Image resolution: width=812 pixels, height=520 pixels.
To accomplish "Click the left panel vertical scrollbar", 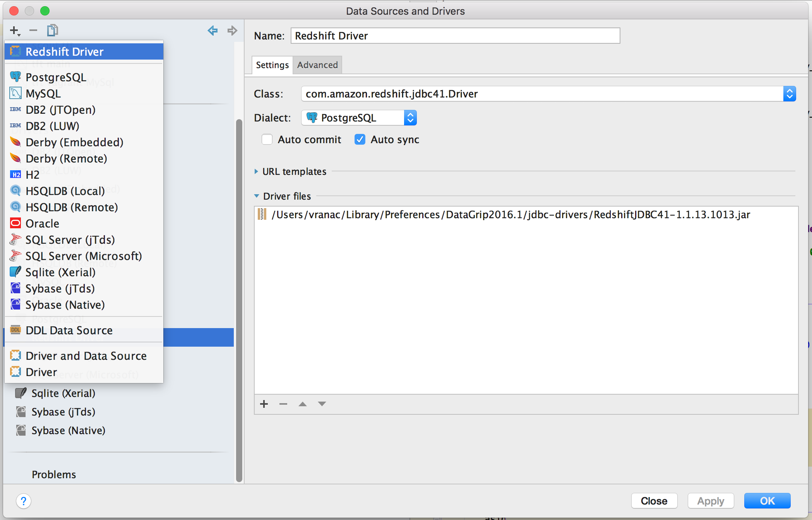I will (239, 300).
